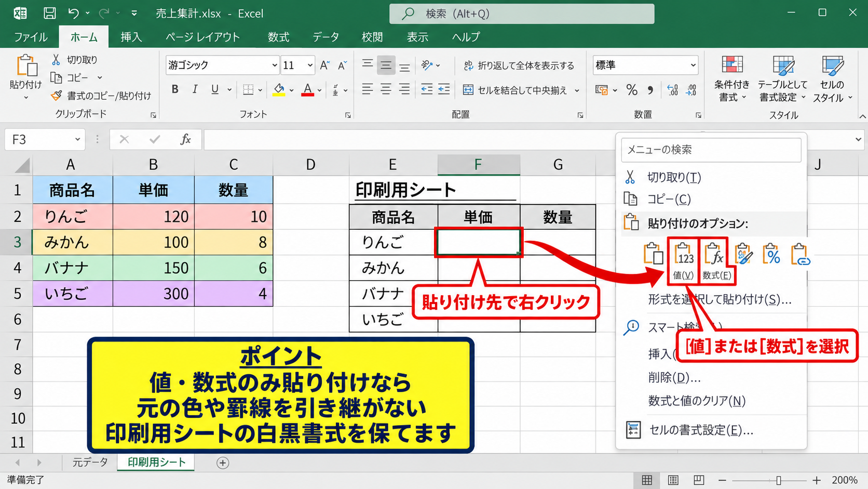Toggle Italic formatting
This screenshot has width=868, height=489.
point(195,89)
